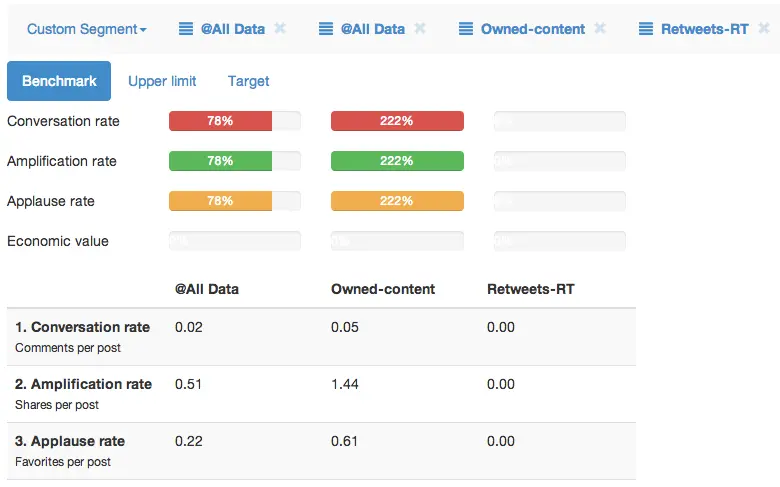Click the Owned-content segment label in top bar

coord(533,29)
